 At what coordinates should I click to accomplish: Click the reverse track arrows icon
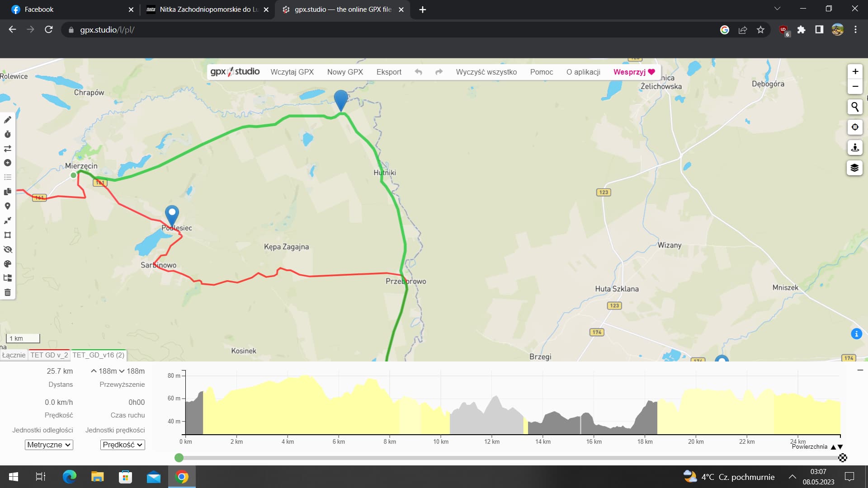point(8,149)
